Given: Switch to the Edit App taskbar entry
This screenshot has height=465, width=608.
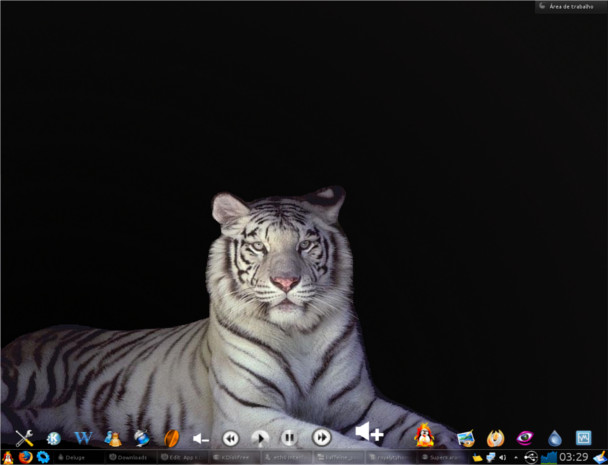Looking at the screenshot, I should pyautogui.click(x=182, y=458).
